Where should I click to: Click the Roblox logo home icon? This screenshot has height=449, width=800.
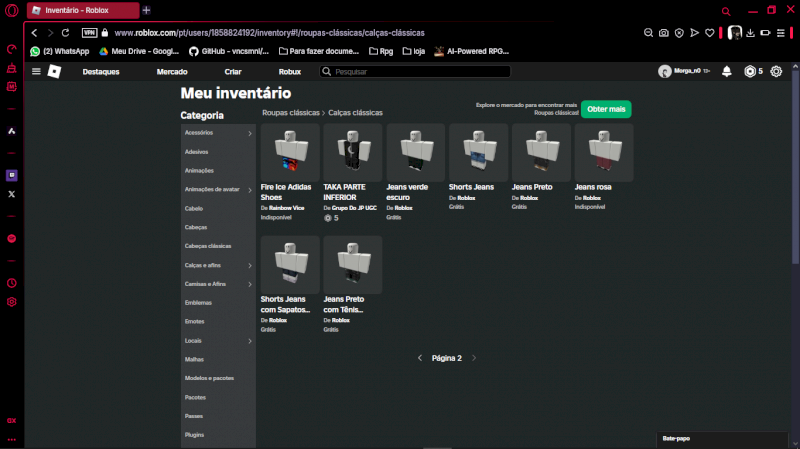pos(56,71)
